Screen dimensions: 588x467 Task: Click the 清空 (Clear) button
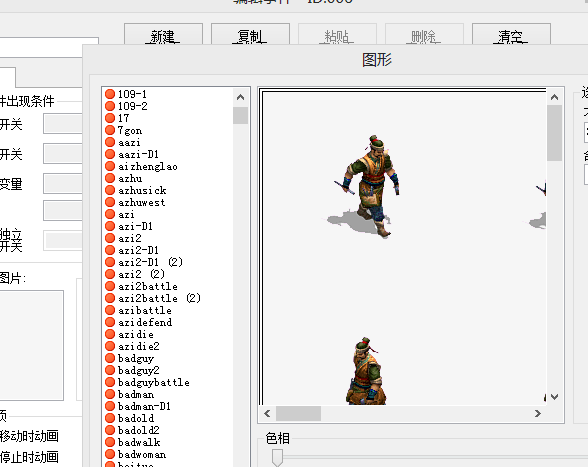coord(511,35)
